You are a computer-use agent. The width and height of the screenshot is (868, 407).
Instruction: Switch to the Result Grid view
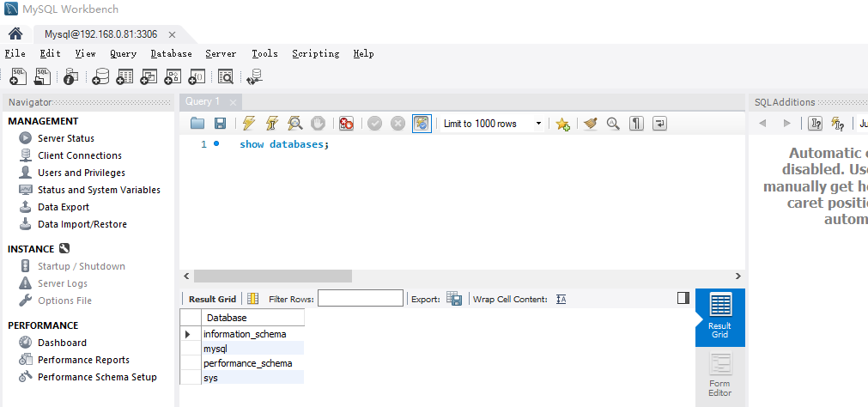tap(720, 318)
